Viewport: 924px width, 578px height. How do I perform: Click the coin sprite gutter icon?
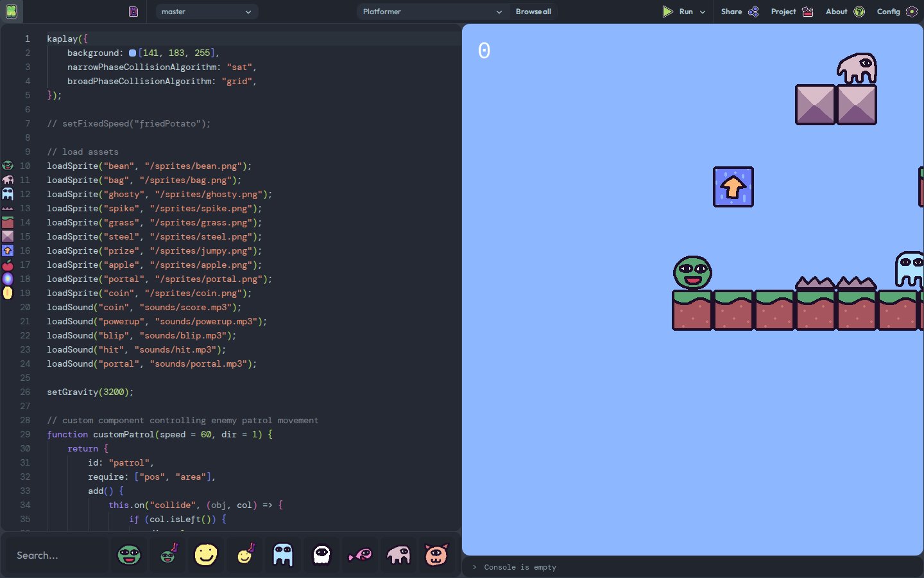pyautogui.click(x=8, y=293)
